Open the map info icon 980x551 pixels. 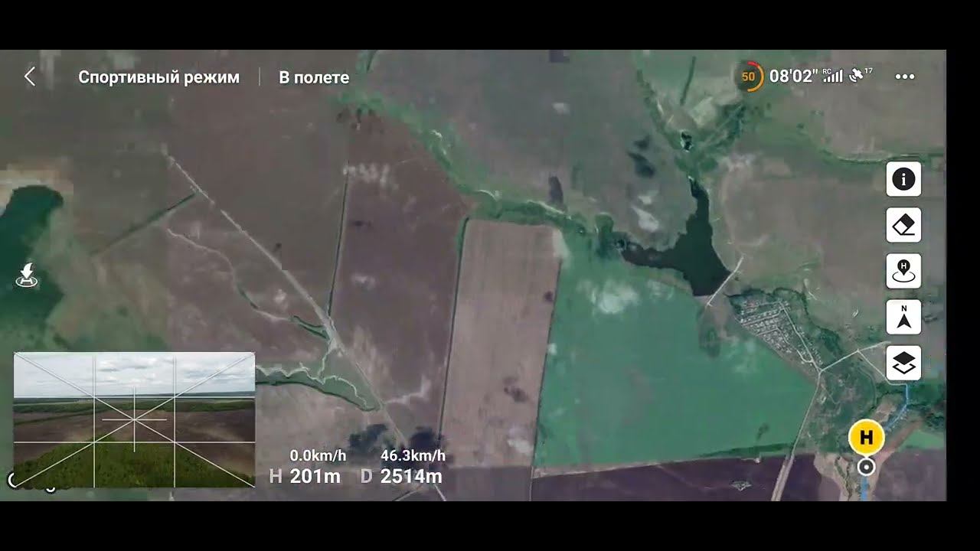click(x=903, y=180)
